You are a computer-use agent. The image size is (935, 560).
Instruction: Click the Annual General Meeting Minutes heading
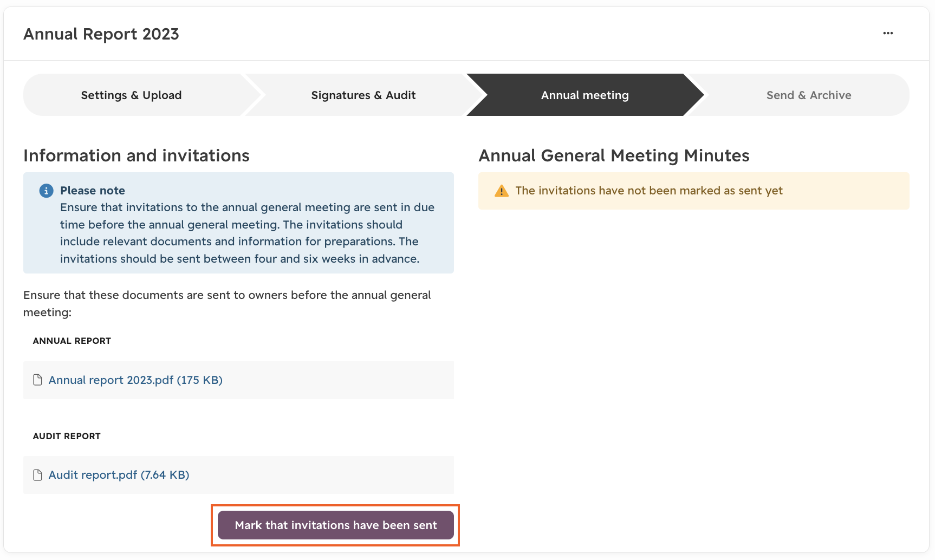tap(614, 155)
